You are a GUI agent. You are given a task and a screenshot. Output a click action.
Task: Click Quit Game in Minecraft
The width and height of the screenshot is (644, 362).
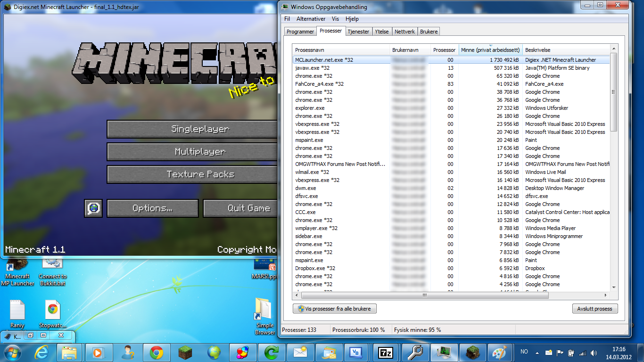point(240,208)
